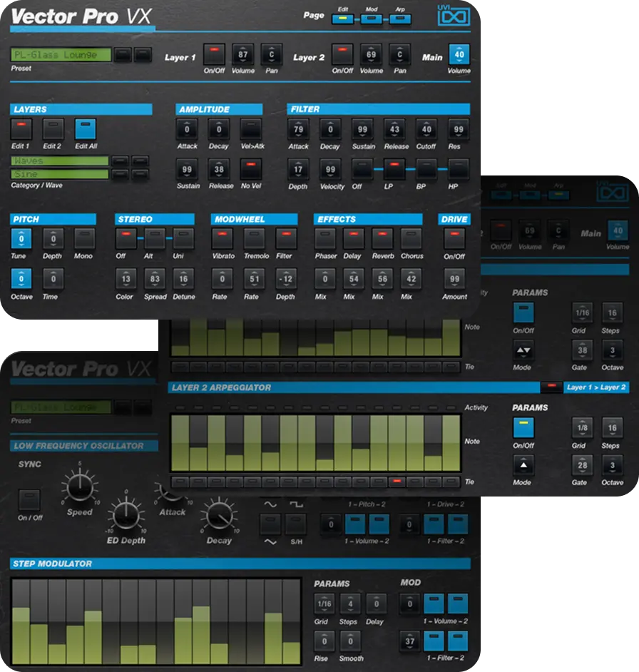This screenshot has height=672, width=639.
Task: Click the Drive Amount value 99
Action: (x=454, y=279)
